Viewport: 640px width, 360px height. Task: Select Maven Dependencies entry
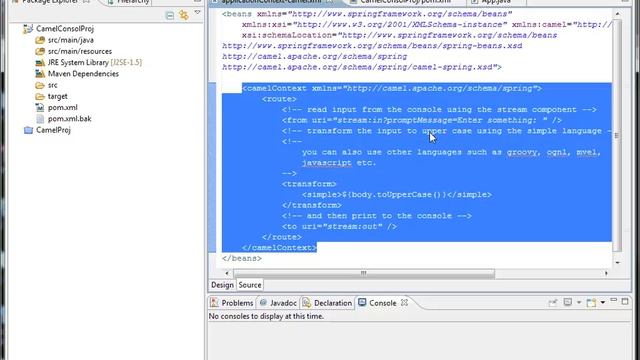(83, 74)
